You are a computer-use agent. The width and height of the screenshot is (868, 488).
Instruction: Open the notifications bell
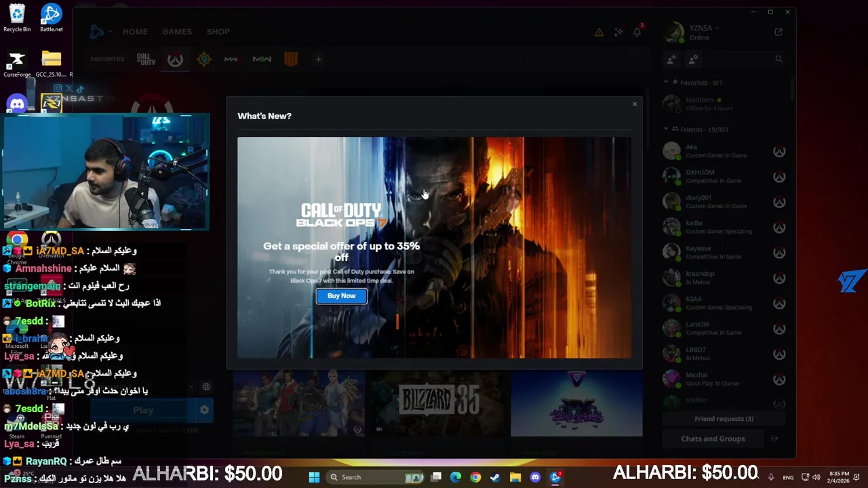coord(637,32)
